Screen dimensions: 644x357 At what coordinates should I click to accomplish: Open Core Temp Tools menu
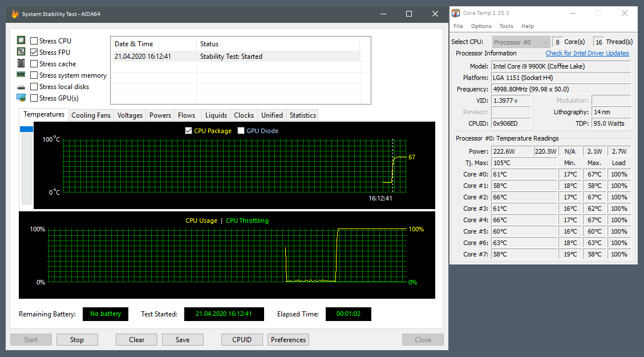(x=507, y=26)
